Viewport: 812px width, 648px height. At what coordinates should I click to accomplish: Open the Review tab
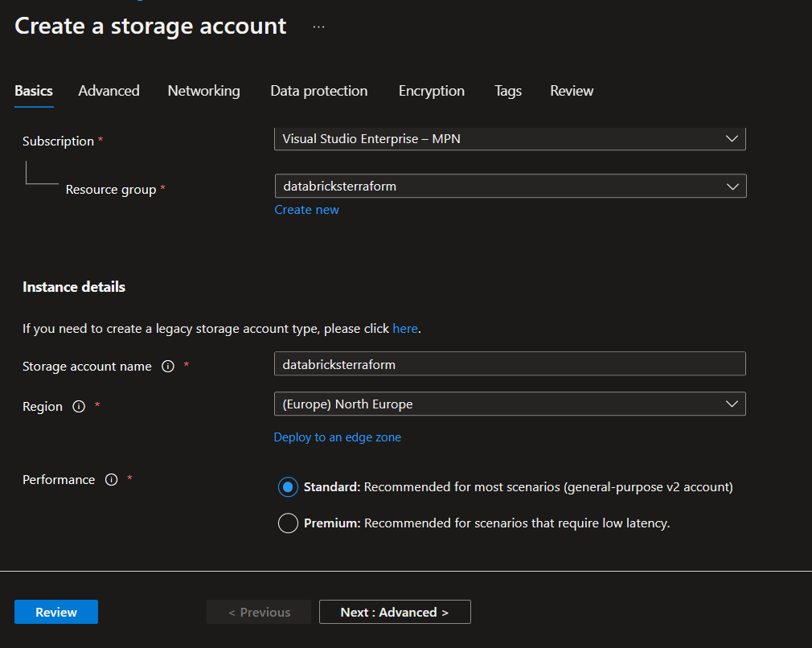coord(572,91)
